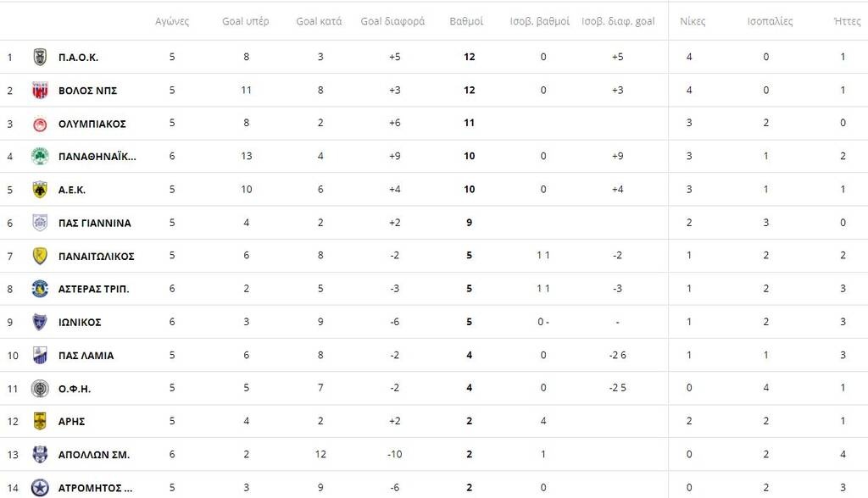Open the ΠΑΣ ΓΙΑΝΝΙΝΑ team name link
The height and width of the screenshot is (498, 868).
(x=94, y=223)
